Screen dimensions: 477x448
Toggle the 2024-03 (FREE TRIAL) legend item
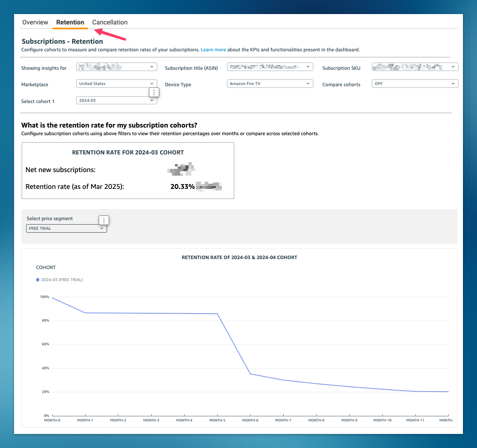tap(59, 280)
